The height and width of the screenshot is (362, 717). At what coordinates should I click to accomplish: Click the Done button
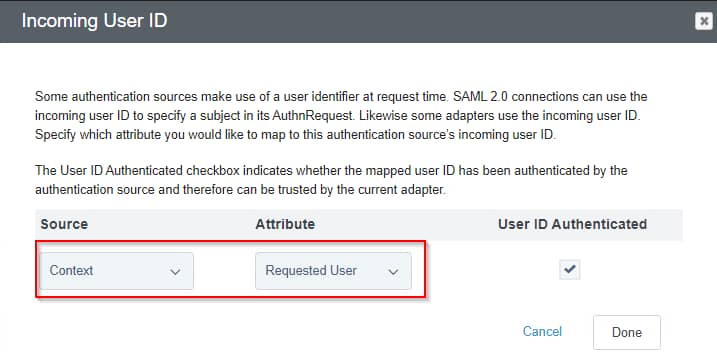click(626, 332)
